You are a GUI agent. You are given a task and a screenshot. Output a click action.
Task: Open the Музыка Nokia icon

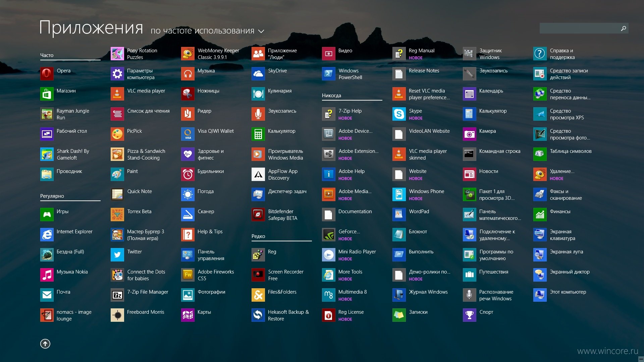pos(47,275)
